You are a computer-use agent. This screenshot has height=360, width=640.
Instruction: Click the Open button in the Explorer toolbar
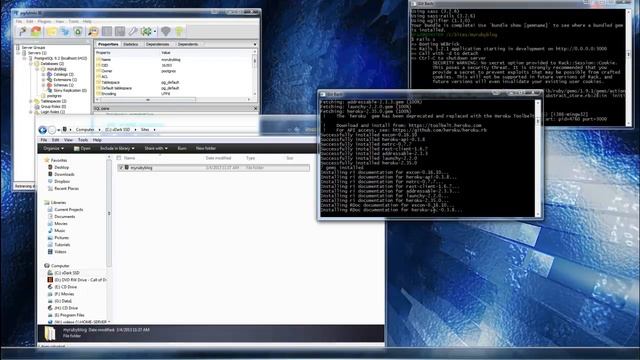point(82,149)
